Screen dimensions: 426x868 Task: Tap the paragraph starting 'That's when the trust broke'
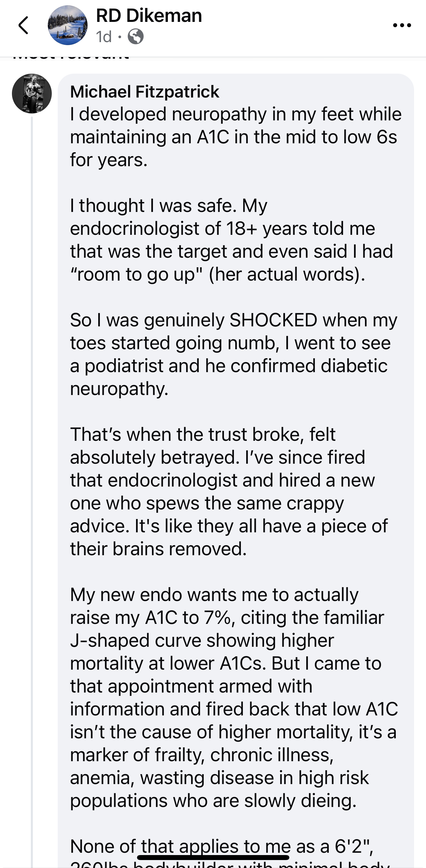(x=229, y=491)
